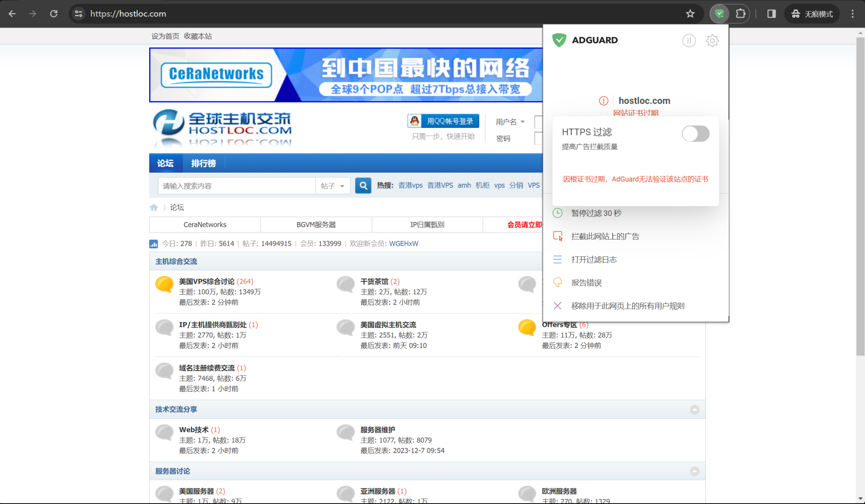Select the 论坛 tab

166,163
